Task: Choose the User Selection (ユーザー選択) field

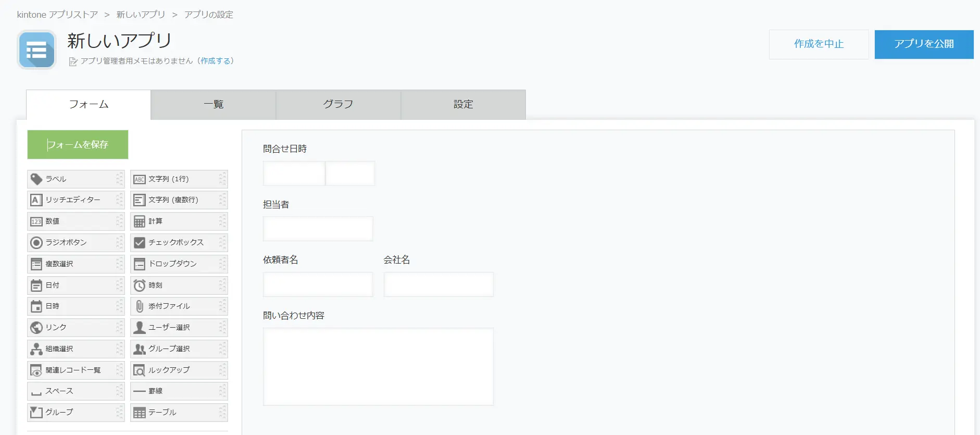Action: (179, 328)
